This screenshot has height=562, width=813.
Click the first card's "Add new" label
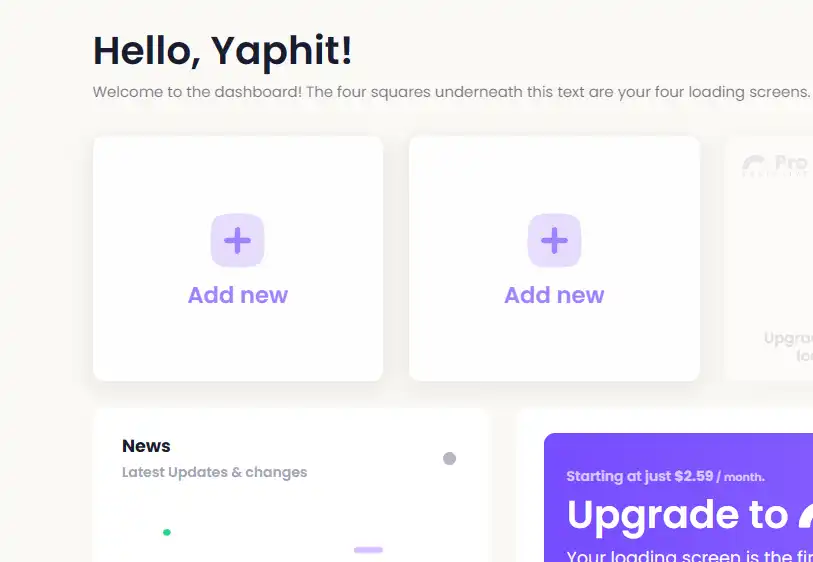click(x=237, y=295)
